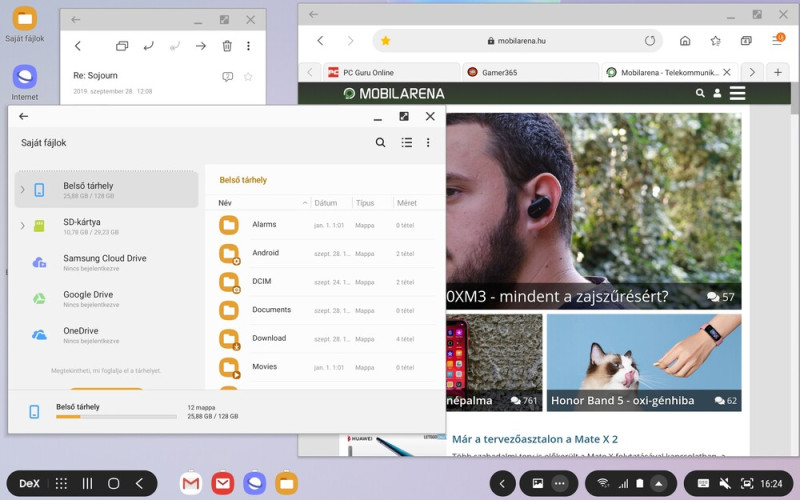800x500 pixels.
Task: Expand the Belső tárhely tree entry
Action: pos(22,189)
